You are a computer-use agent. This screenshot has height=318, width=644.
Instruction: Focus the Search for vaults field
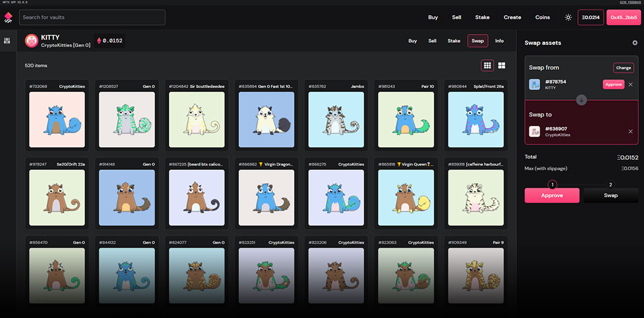[92, 18]
